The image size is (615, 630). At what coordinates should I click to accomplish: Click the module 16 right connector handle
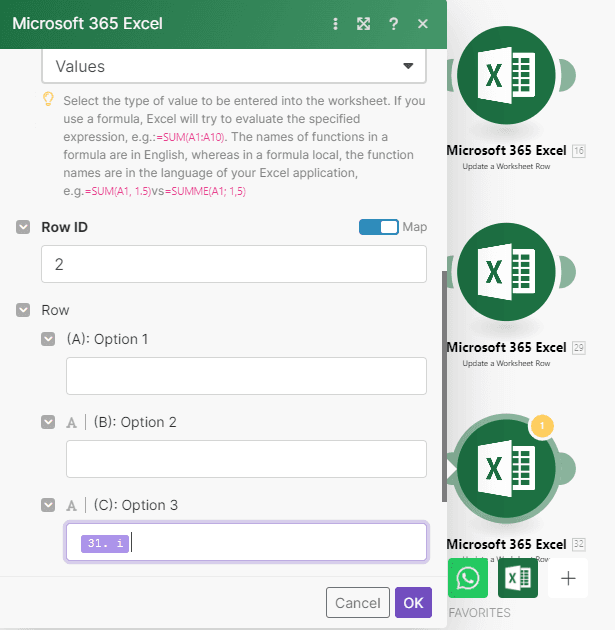click(567, 75)
